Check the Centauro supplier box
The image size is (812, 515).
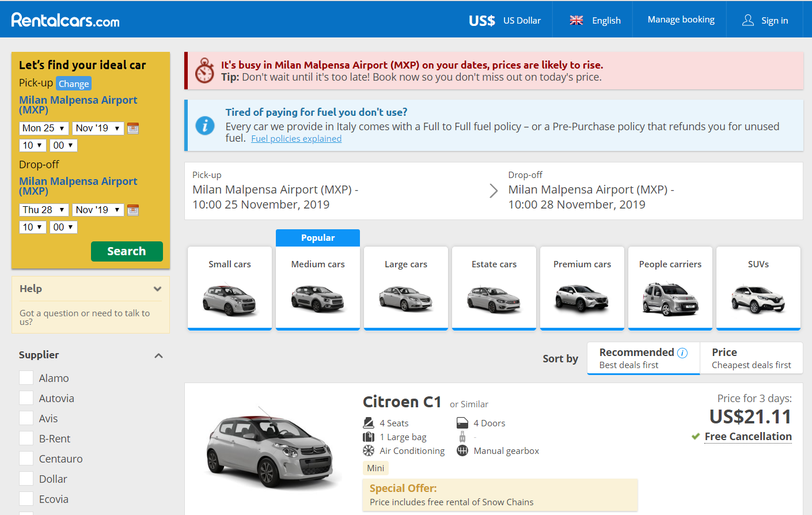point(26,459)
